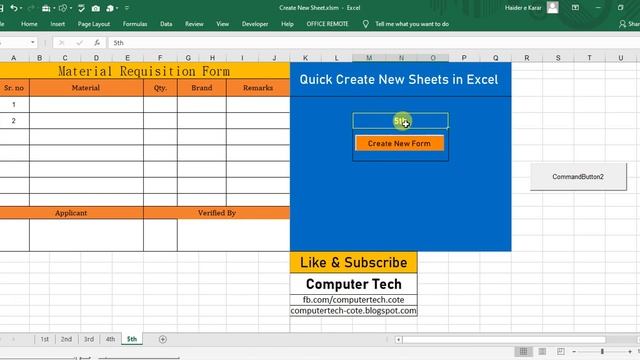Open the OFFICE REMOTE tab

327,24
